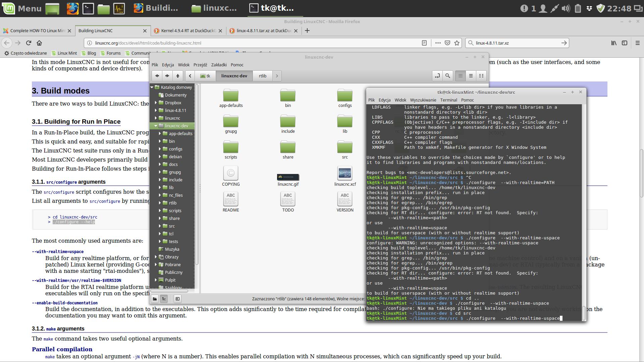Collapse the Katalog domowy tree node

[x=152, y=87]
